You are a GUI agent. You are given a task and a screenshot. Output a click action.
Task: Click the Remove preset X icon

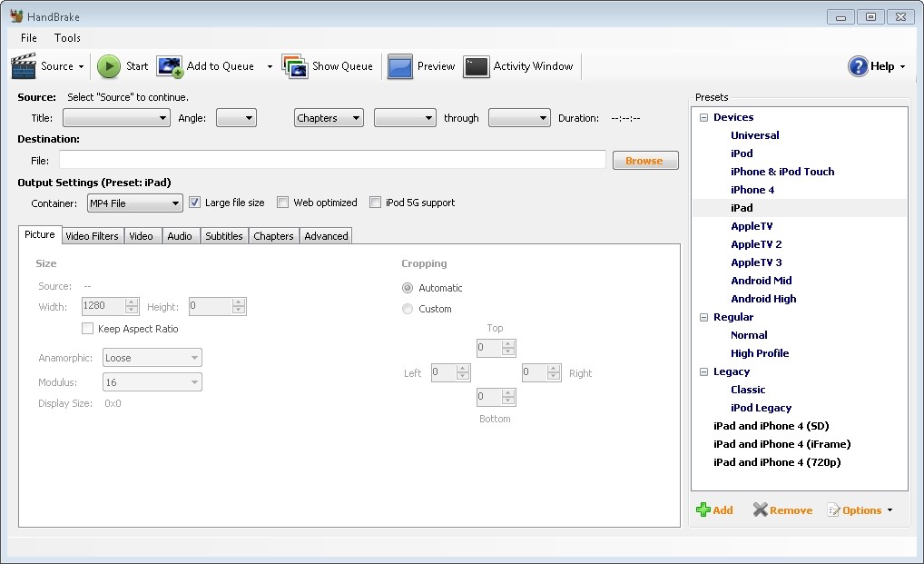tap(761, 510)
